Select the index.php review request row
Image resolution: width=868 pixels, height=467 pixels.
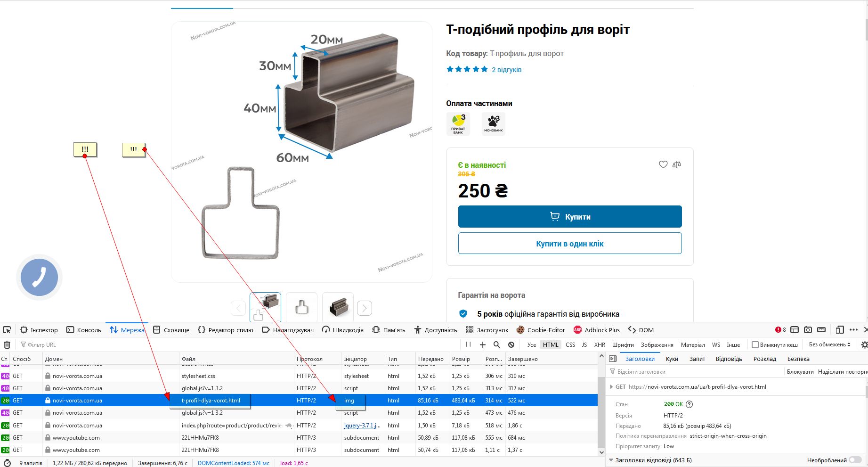click(299, 426)
